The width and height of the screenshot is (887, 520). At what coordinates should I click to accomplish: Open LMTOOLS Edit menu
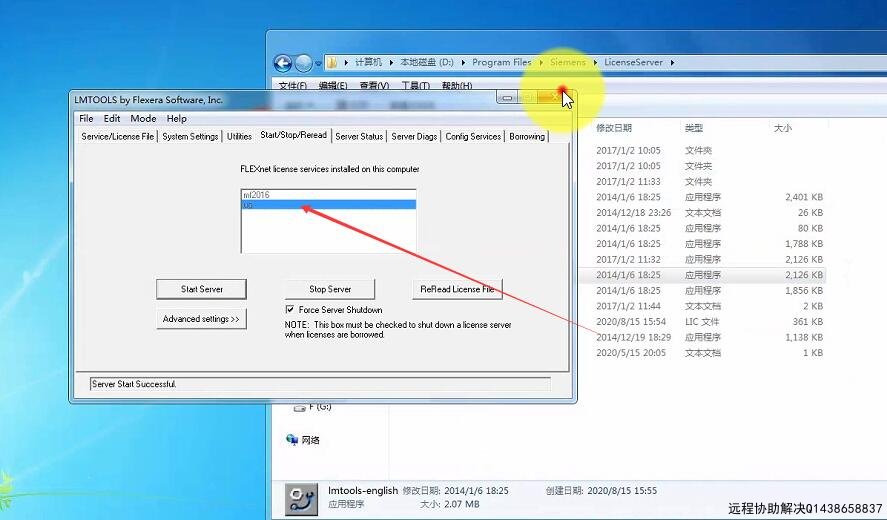click(111, 118)
